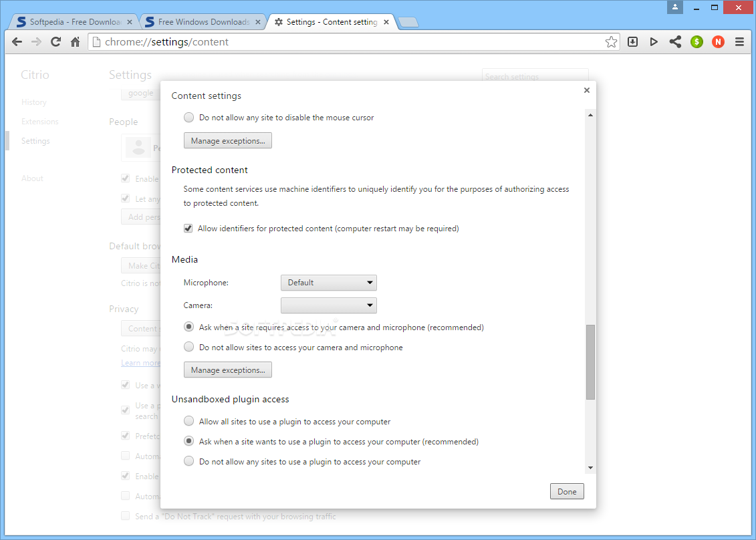Select 'Ask when a site wants to use a plugin'
756x540 pixels.
pos(189,441)
